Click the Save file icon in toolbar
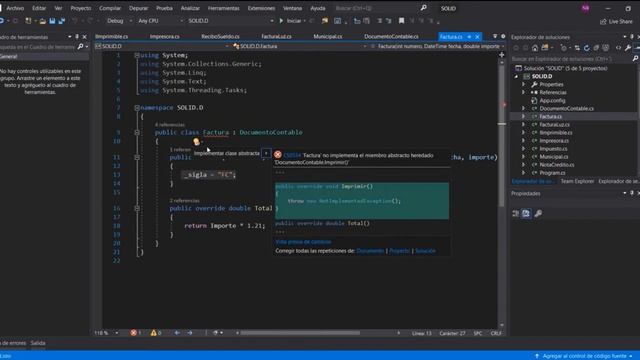The height and width of the screenshot is (360, 640). 52,20
